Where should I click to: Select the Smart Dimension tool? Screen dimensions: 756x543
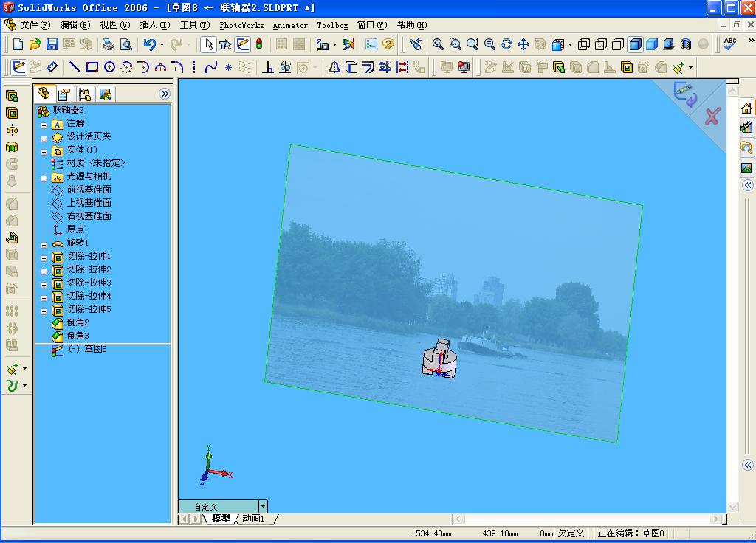tap(52, 67)
